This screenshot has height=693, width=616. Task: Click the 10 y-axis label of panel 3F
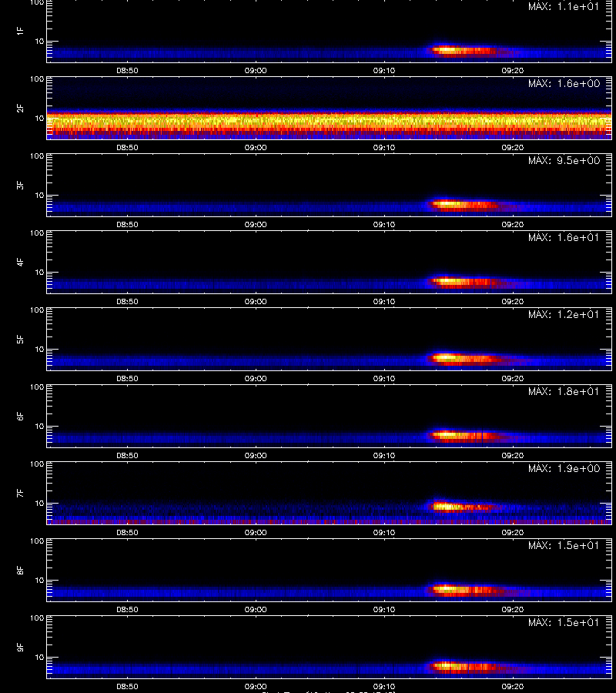click(40, 195)
